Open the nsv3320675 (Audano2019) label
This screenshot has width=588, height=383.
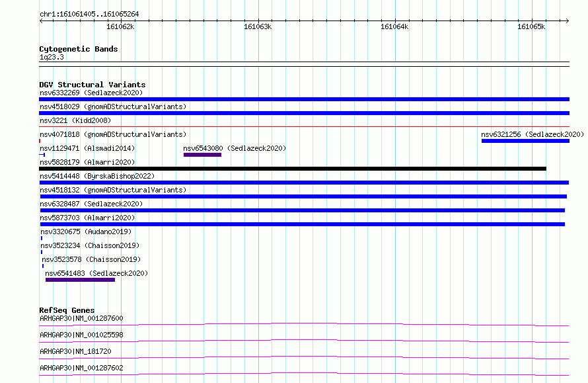pyautogui.click(x=86, y=232)
